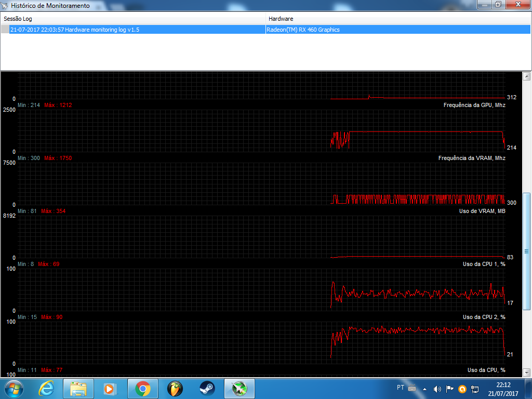
Task: Click Frequência da GPU, Mhz label
Action: point(474,105)
